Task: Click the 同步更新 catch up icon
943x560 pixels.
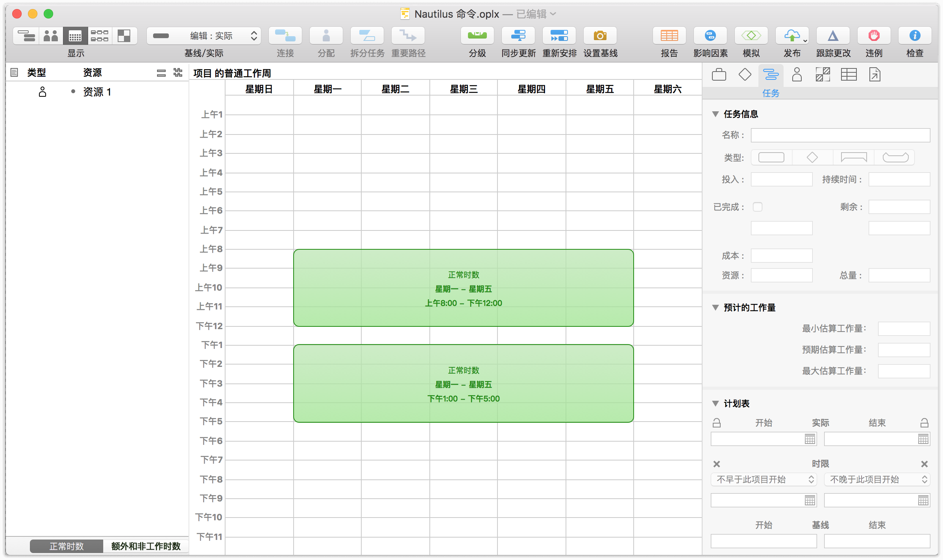Action: (x=518, y=36)
